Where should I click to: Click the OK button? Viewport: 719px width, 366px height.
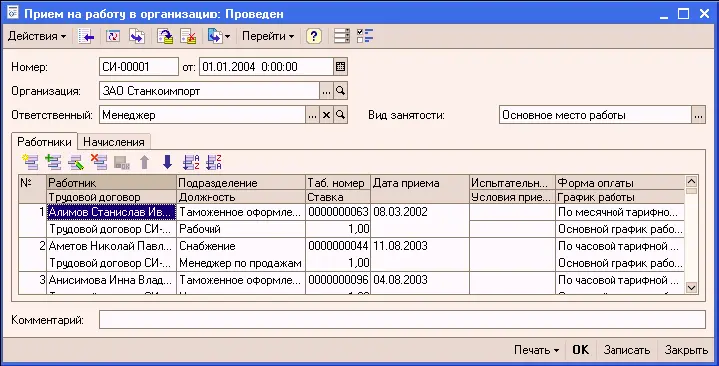tap(580, 350)
